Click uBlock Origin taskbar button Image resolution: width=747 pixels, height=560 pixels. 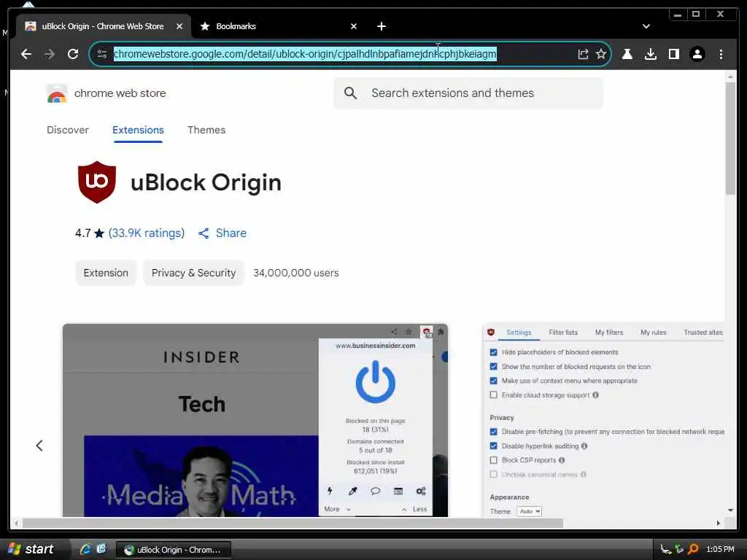pos(174,550)
